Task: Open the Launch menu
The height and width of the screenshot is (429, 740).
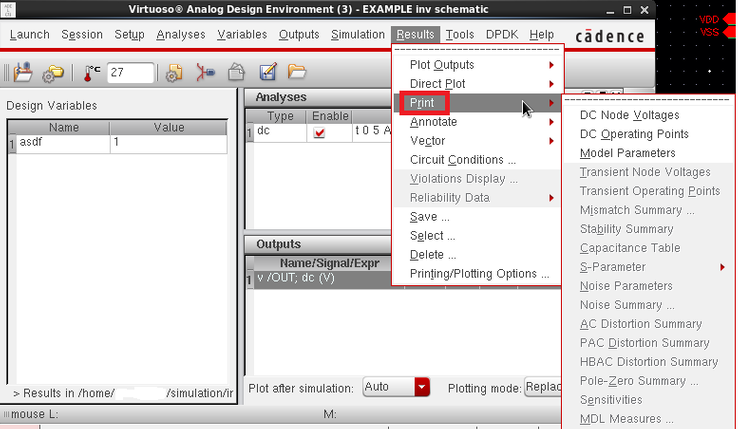Action: 29,34
